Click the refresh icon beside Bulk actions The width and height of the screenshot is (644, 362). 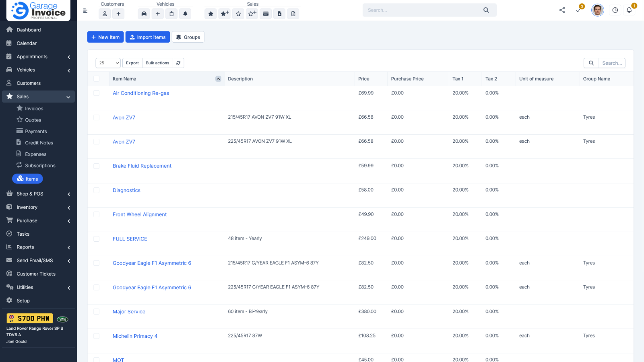[x=178, y=63]
